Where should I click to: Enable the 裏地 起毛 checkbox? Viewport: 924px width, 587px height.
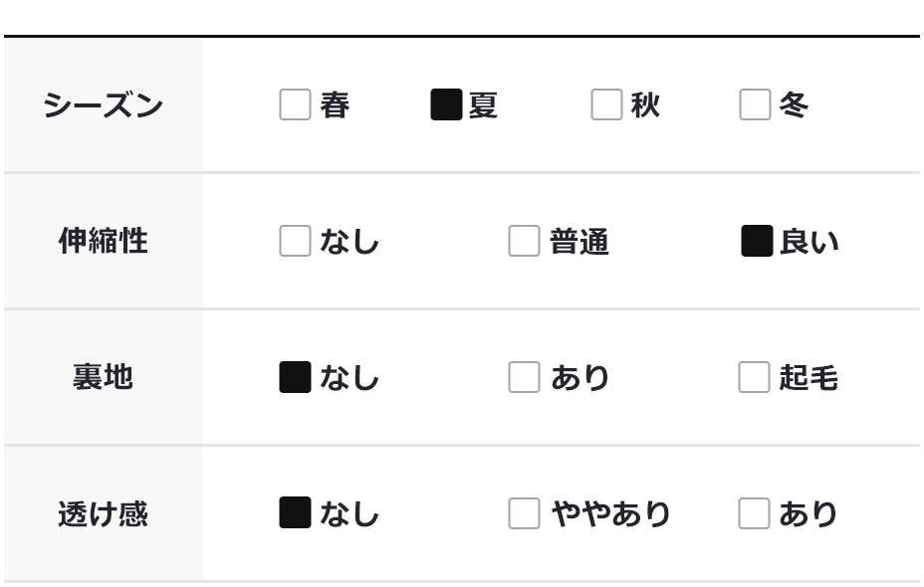coord(754,377)
